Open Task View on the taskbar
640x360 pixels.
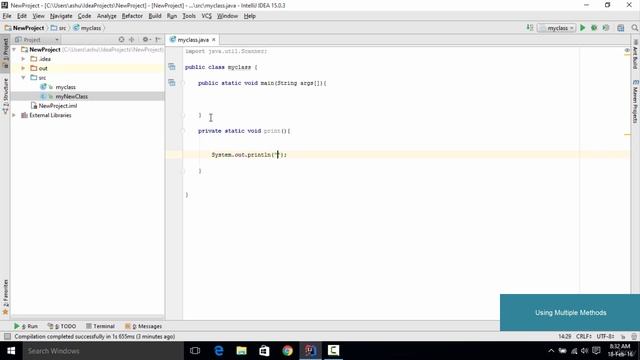pyautogui.click(x=195, y=351)
